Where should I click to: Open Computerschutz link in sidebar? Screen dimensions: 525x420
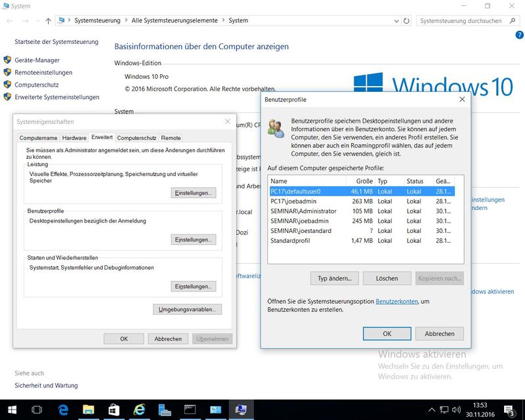click(x=37, y=85)
